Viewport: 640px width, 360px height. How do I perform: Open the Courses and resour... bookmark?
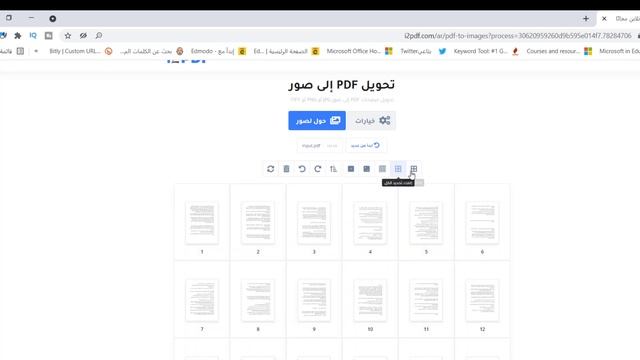(x=559, y=51)
